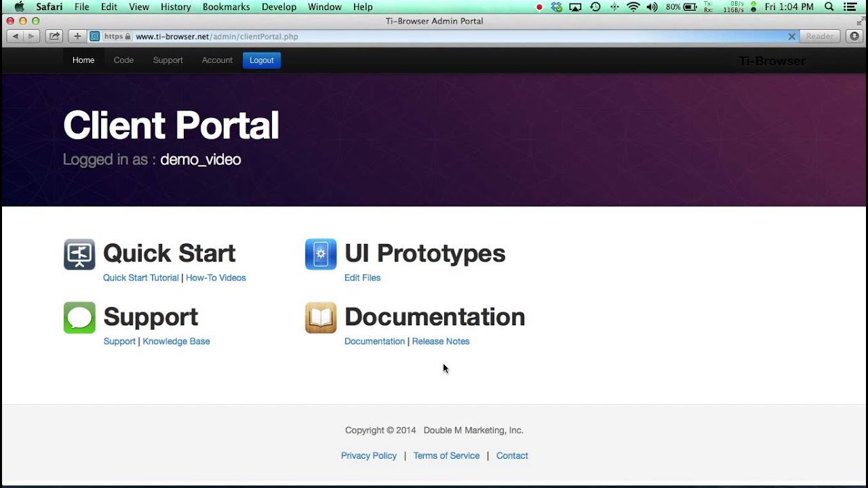
Task: Open the Window menu
Action: 324,7
